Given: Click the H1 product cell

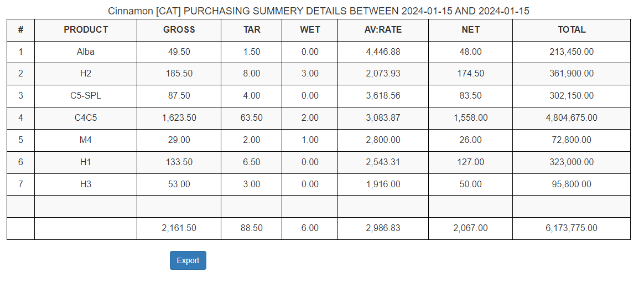Looking at the screenshot, I should click(86, 162).
